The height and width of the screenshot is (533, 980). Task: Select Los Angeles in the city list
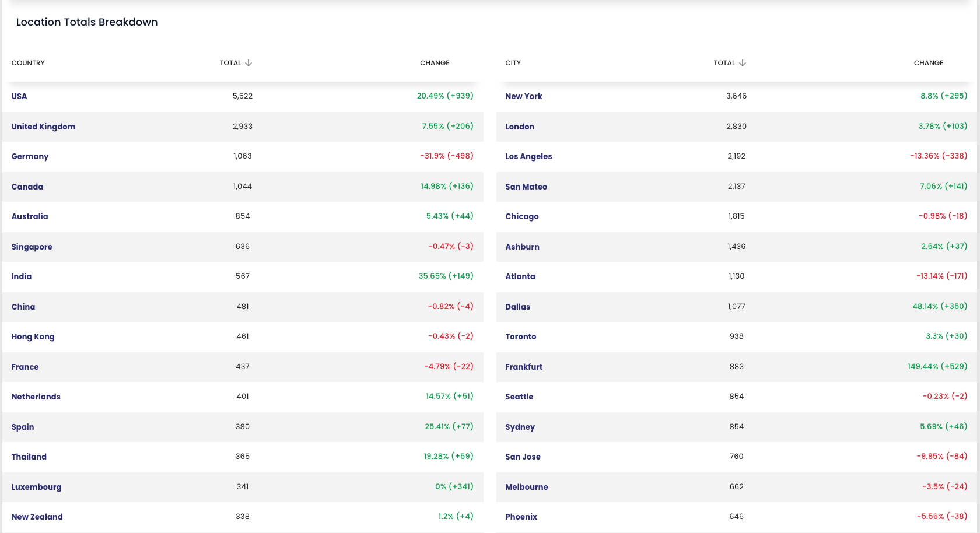coord(528,156)
